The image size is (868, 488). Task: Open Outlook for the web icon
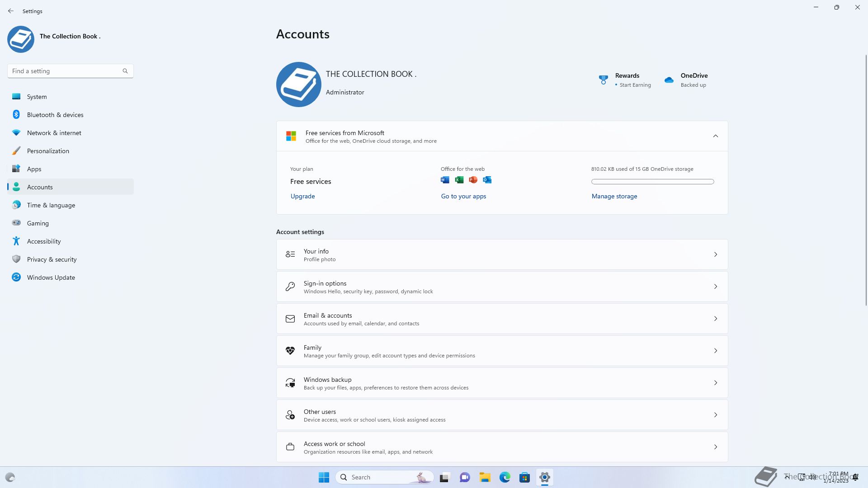(487, 180)
